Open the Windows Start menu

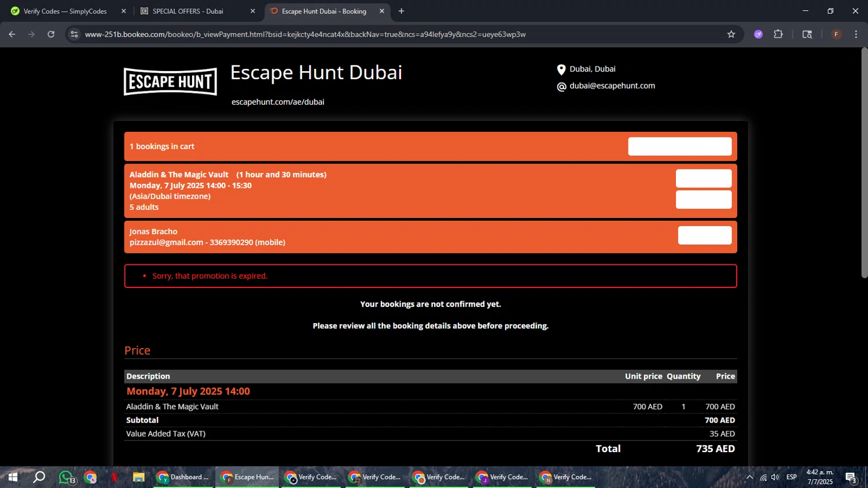click(x=13, y=477)
